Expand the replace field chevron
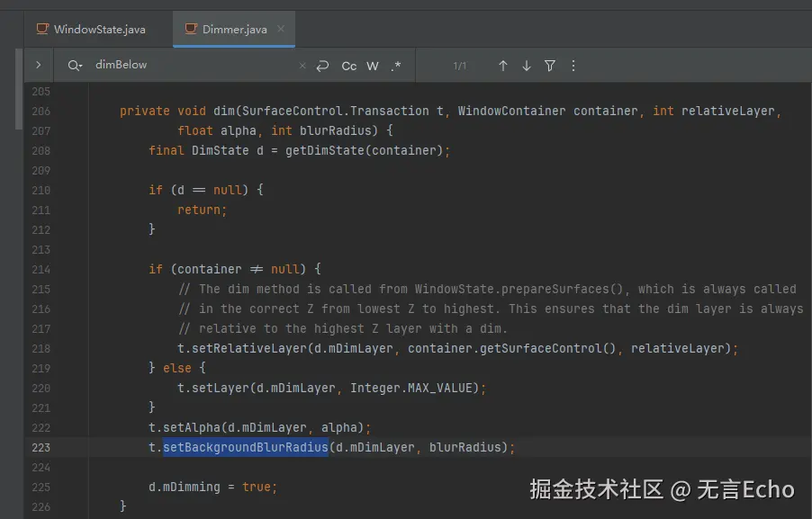The height and width of the screenshot is (519, 812). click(x=38, y=66)
